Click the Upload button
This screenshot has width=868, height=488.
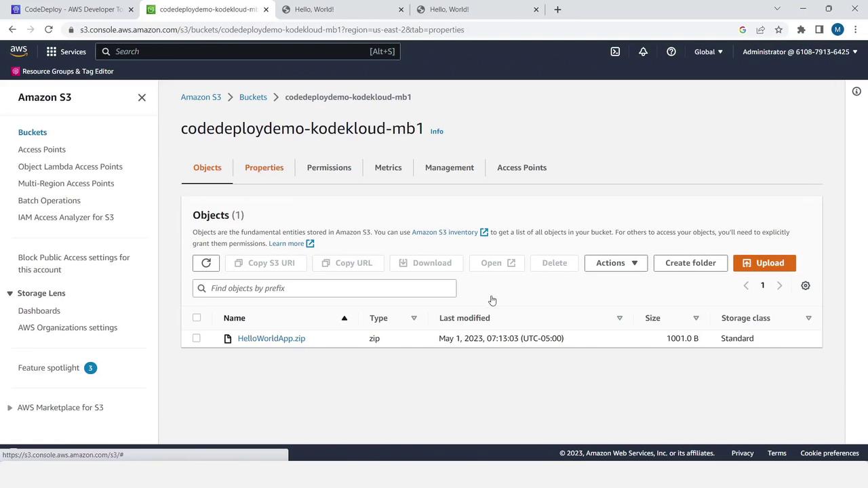point(764,263)
